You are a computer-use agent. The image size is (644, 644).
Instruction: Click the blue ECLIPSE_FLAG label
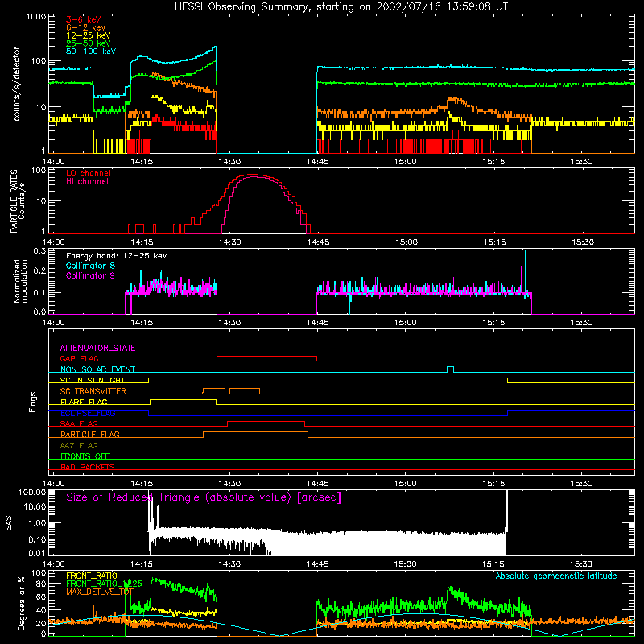(88, 413)
